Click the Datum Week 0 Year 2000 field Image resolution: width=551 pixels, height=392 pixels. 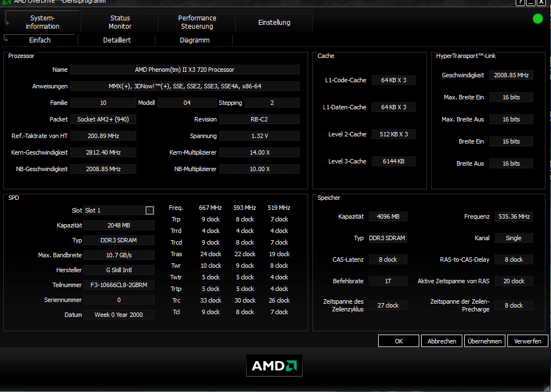(119, 315)
